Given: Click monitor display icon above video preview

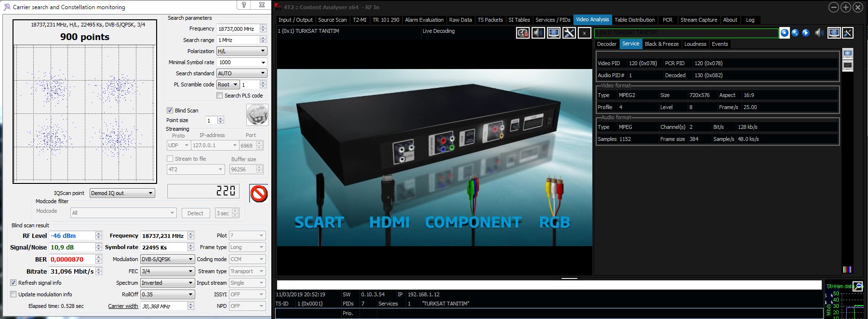Looking at the screenshot, I should pos(554,33).
